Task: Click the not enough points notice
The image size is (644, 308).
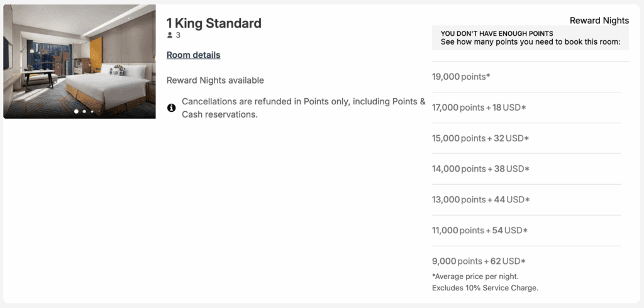Action: point(530,38)
